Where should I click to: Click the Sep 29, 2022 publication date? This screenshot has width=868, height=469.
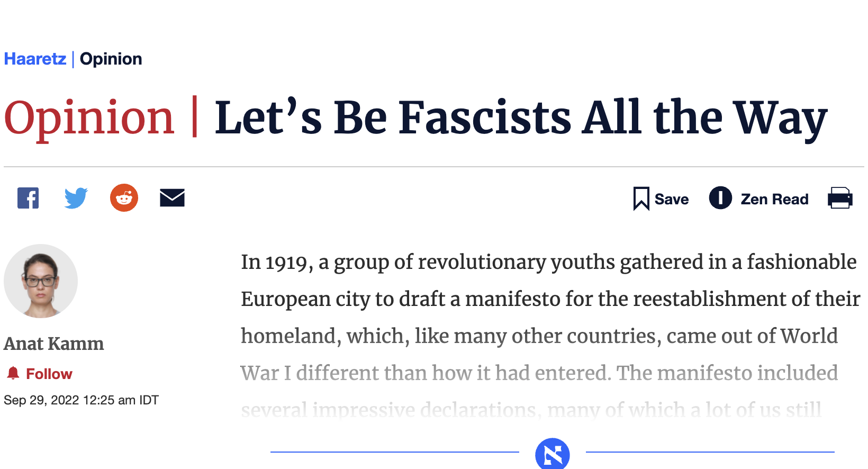(x=81, y=400)
